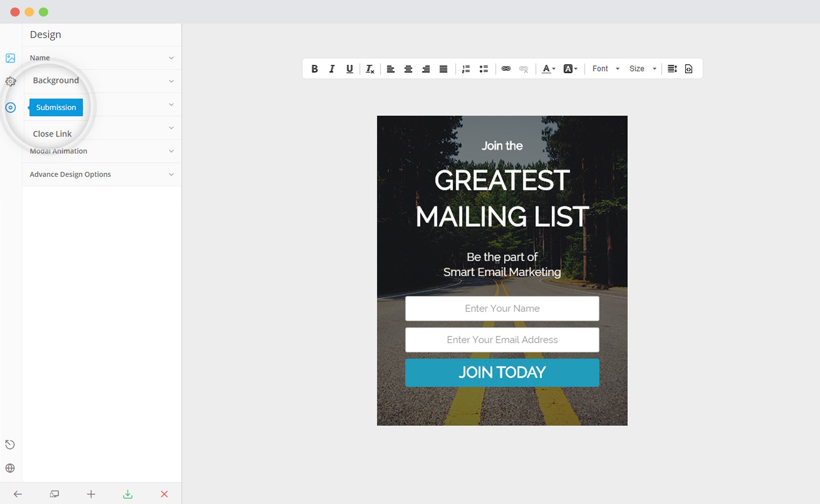The image size is (820, 504).
Task: Remove text formatting with the clear-format icon
Action: [370, 69]
